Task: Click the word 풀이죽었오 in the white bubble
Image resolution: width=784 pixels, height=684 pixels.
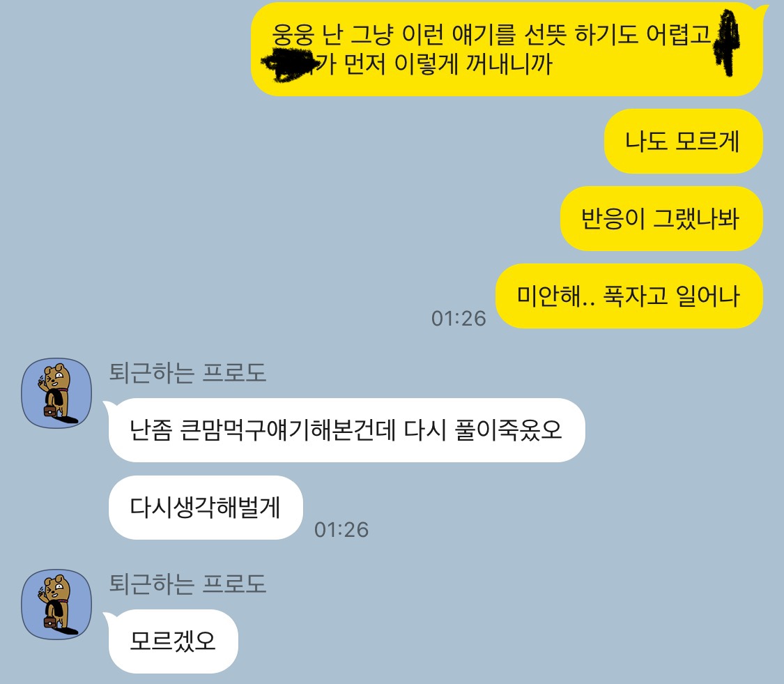Action: pos(509,430)
